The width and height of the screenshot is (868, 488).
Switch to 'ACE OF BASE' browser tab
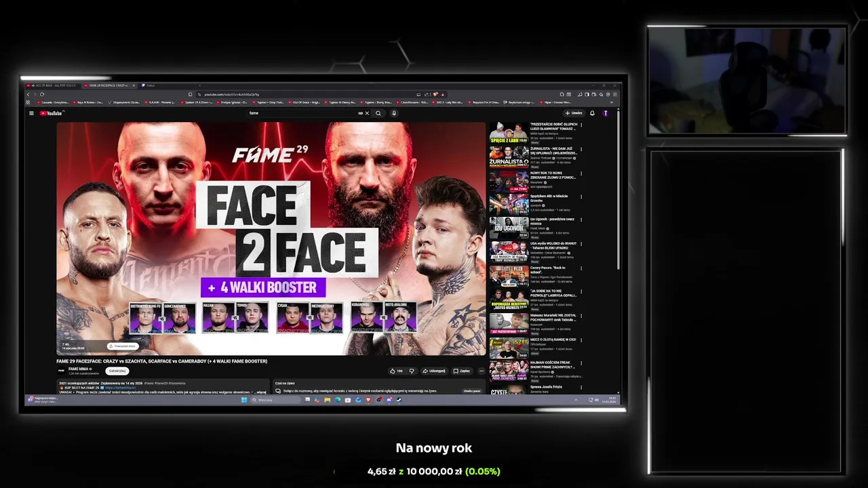[x=53, y=85]
